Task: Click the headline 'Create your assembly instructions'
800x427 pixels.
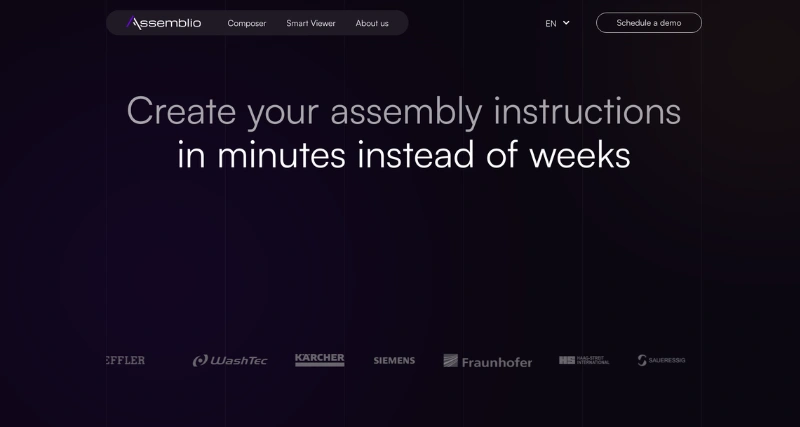Action: point(403,110)
